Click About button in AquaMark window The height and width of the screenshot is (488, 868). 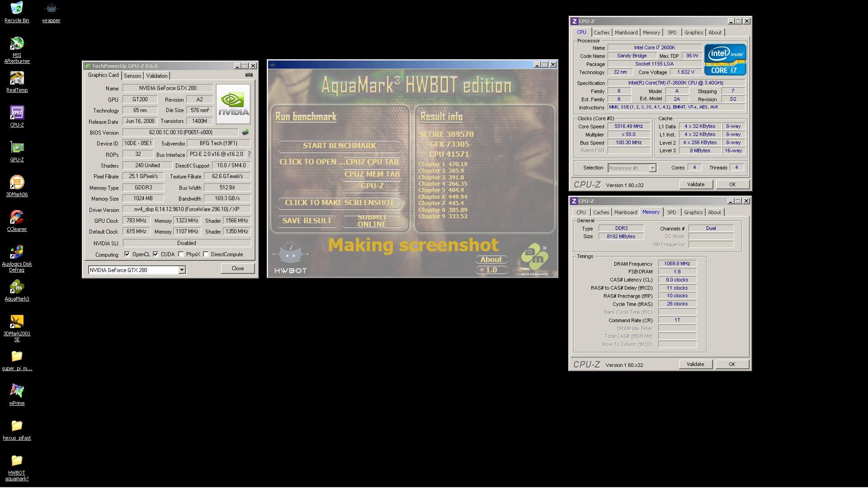point(491,259)
